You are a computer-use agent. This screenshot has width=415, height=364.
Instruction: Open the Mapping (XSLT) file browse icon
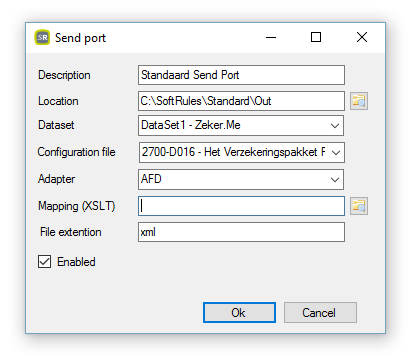pos(359,206)
